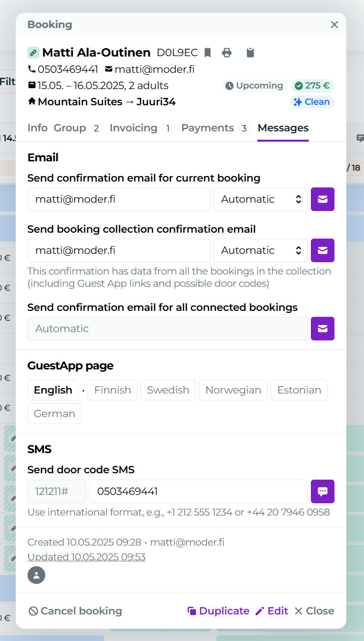Select Finnish GuestApp language
The width and height of the screenshot is (364, 641).
[x=113, y=390]
